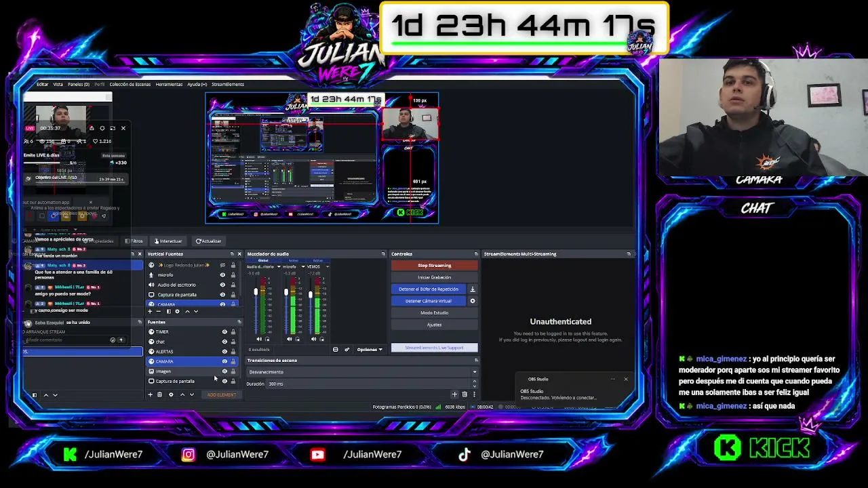Screen dimensions: 868x488
Task: Click the Interactuar button
Action: click(x=167, y=241)
